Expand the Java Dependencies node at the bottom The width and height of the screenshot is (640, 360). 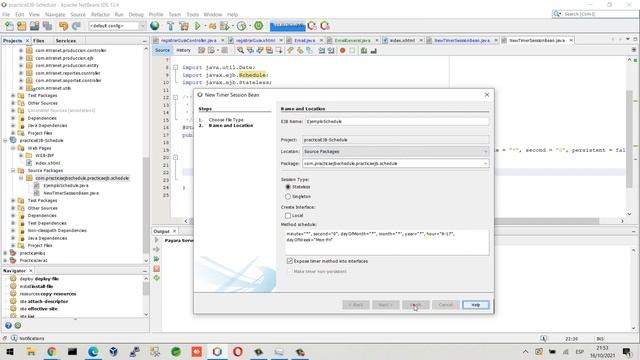[x=13, y=238]
